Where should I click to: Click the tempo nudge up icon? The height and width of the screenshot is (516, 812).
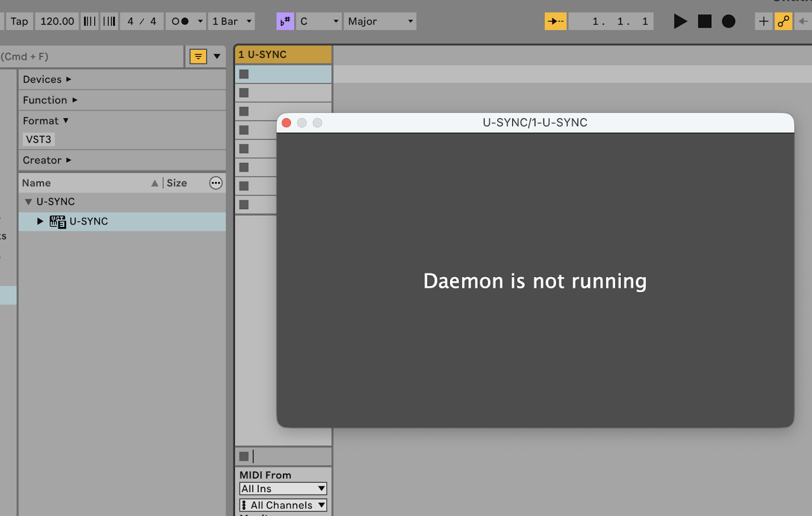click(109, 21)
